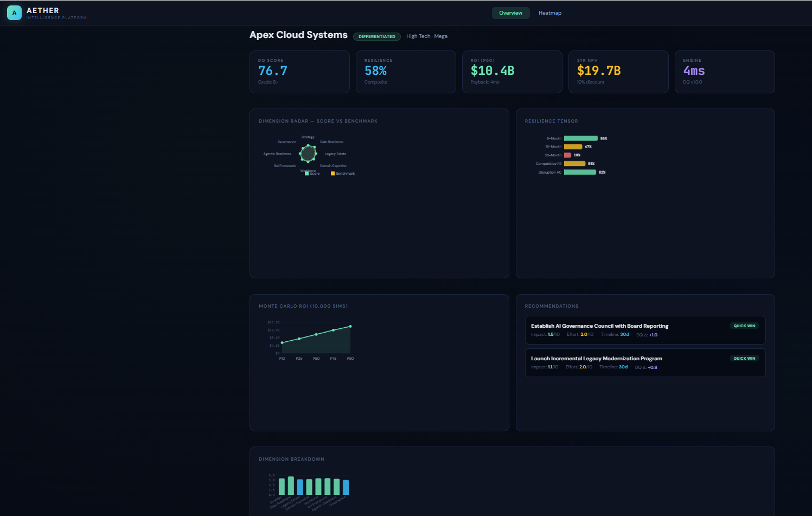The image size is (812, 516).
Task: Click the 3YR NPV $19.7B card
Action: (x=618, y=72)
